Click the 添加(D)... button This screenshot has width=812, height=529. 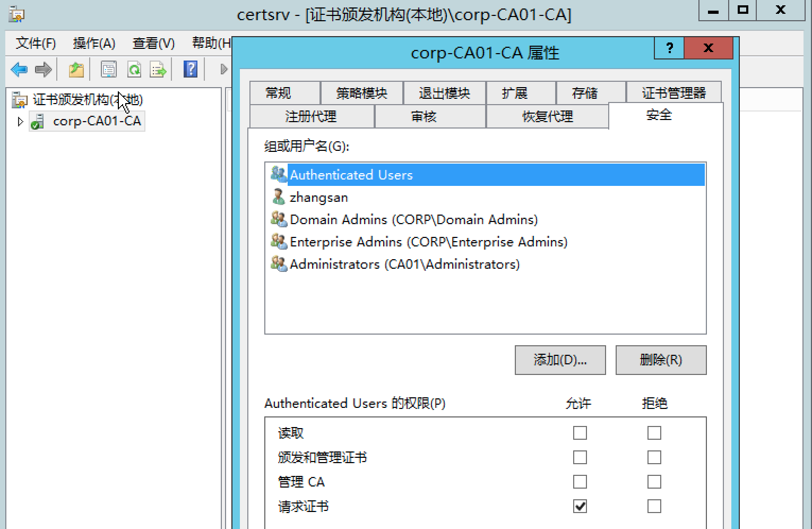(560, 360)
